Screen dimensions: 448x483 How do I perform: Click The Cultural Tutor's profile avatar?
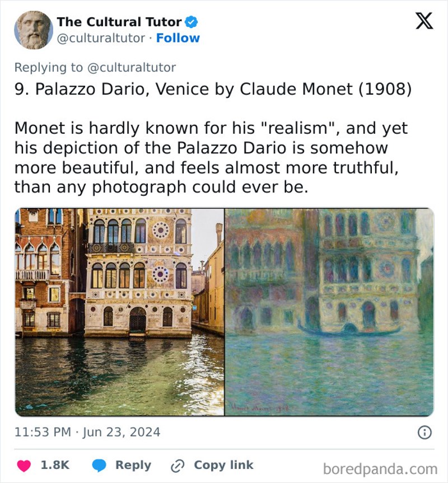34,29
